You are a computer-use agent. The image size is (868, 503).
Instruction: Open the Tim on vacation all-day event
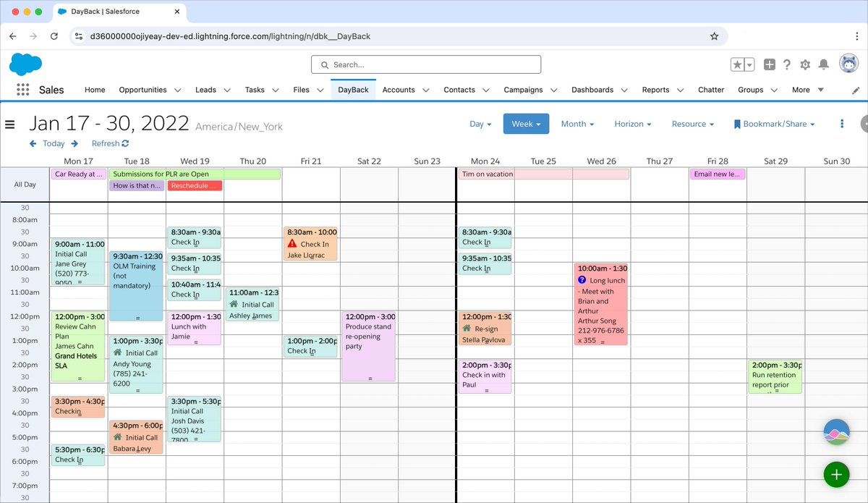pyautogui.click(x=543, y=174)
